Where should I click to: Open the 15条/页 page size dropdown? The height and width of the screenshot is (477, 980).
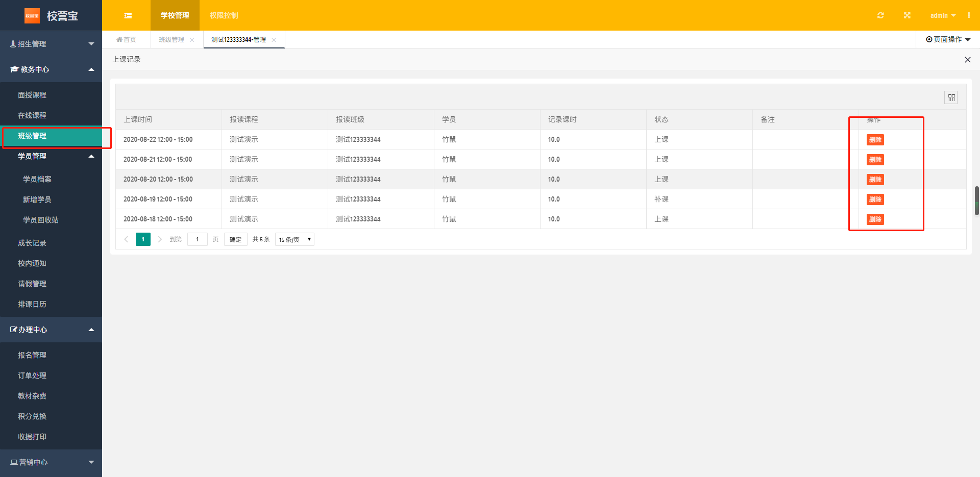295,239
